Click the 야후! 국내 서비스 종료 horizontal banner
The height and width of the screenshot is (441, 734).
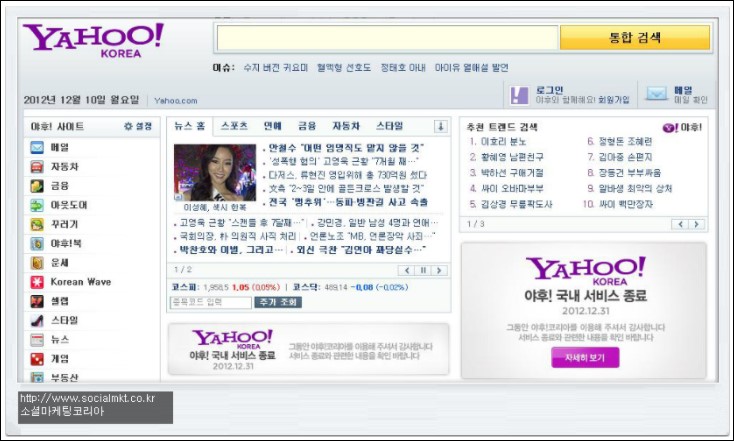pyautogui.click(x=308, y=349)
